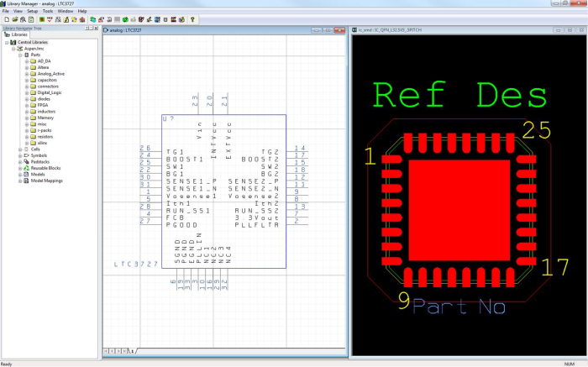Click the yellow Help question mark toolbar icon

pos(192,19)
